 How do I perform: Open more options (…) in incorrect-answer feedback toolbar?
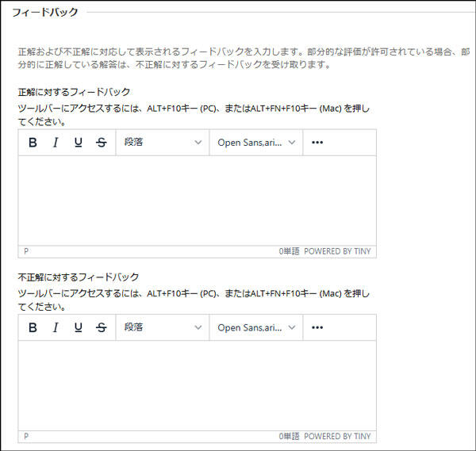[317, 327]
